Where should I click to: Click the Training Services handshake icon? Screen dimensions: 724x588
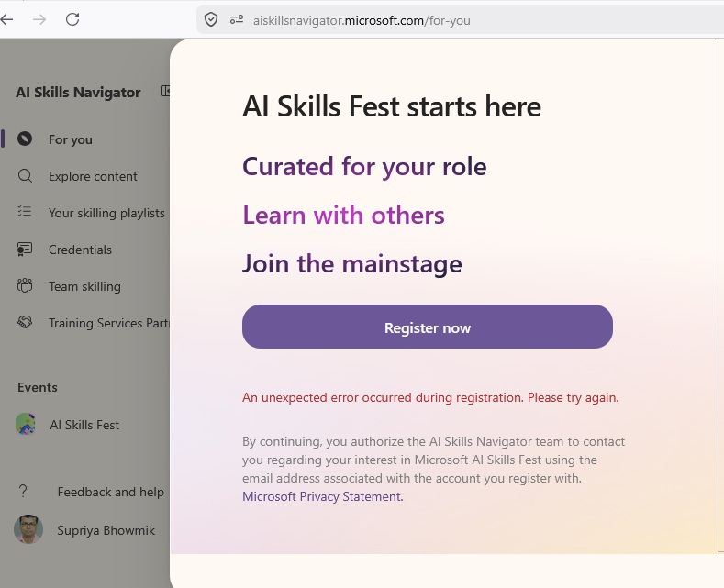(25, 322)
